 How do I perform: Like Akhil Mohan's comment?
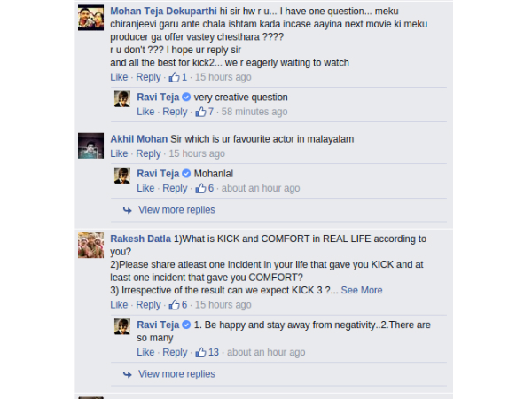click(119, 153)
